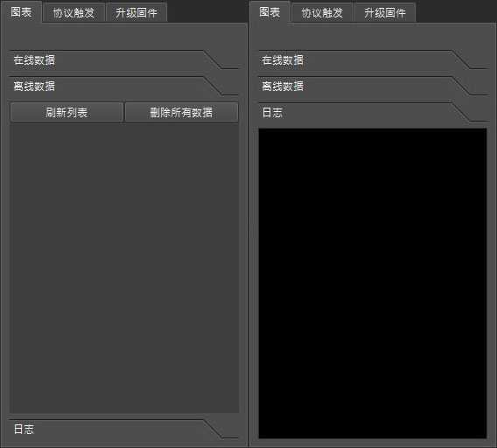Collapse 离线数据 section in left panel
The image size is (497, 448).
coord(124,86)
